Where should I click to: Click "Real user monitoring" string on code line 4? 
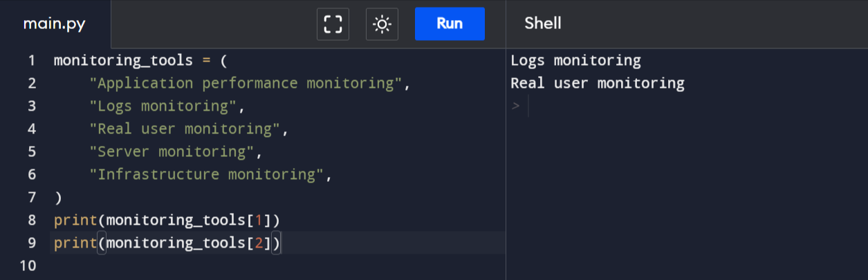coord(185,129)
